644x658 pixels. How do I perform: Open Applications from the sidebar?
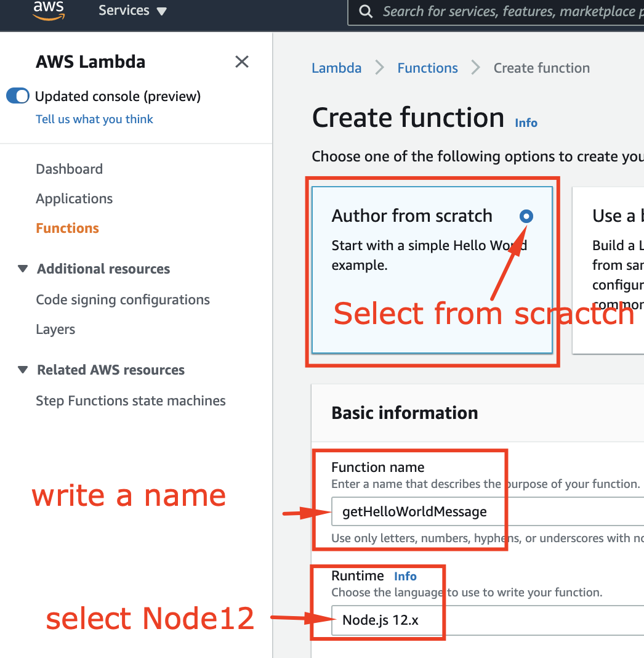74,198
